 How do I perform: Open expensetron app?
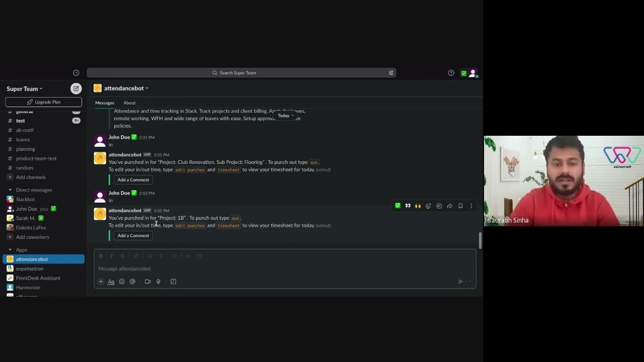click(x=44, y=268)
